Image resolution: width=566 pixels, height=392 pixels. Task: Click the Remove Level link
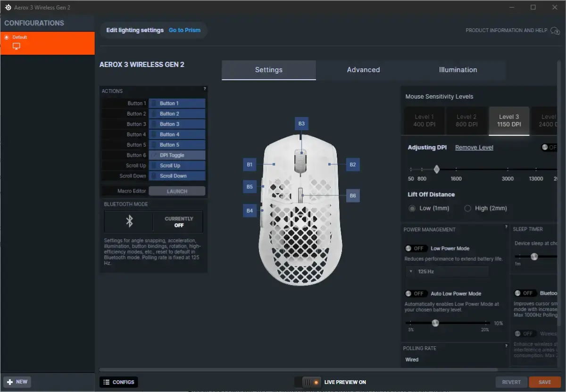pos(474,148)
